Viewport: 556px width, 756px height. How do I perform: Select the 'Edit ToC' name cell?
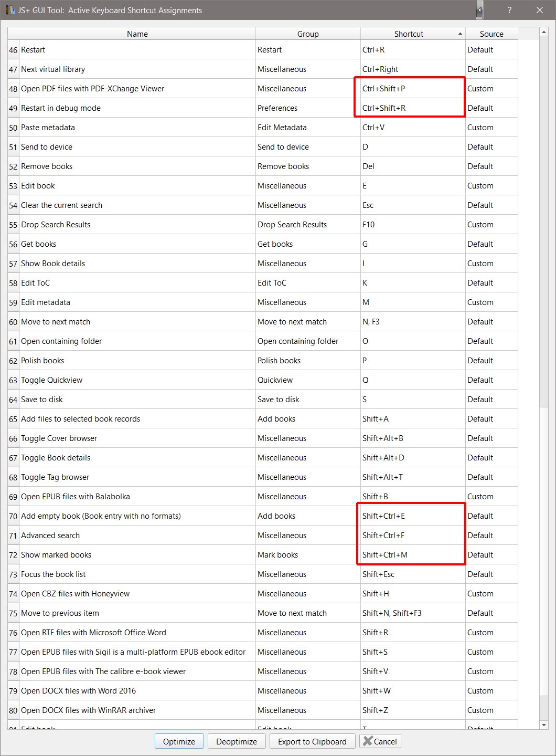pyautogui.click(x=137, y=283)
